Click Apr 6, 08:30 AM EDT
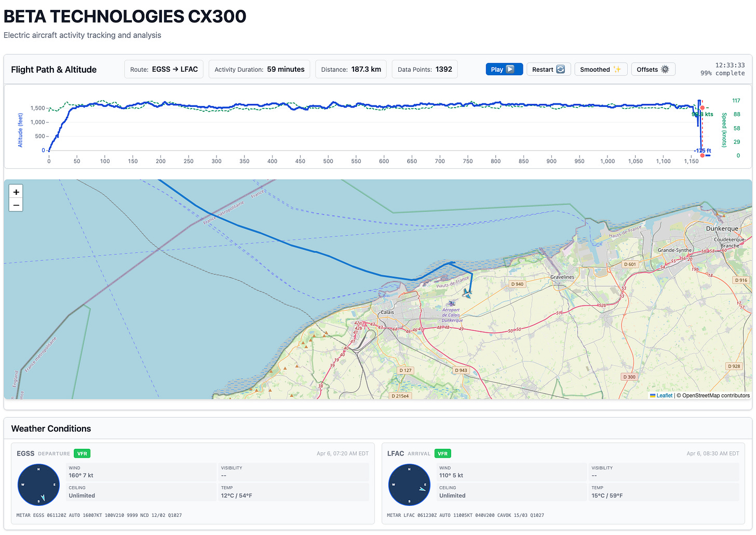 click(713, 453)
